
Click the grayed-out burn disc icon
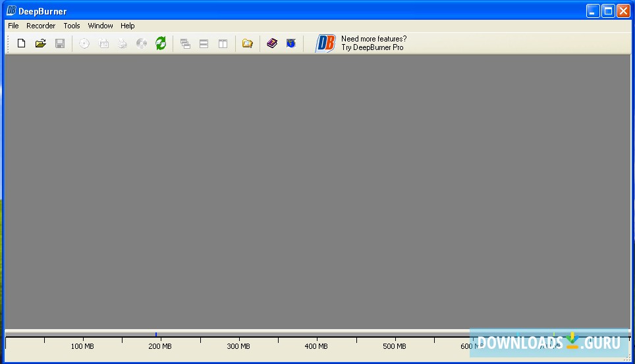click(x=84, y=43)
